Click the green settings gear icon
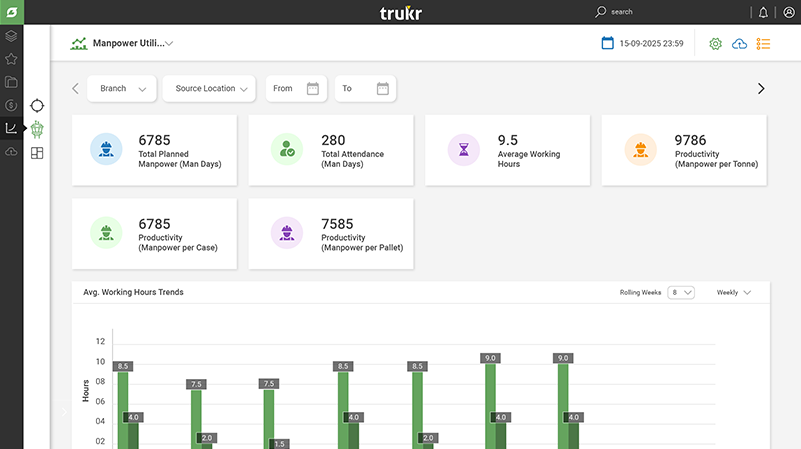Viewport: 801px width, 449px height. coord(715,44)
